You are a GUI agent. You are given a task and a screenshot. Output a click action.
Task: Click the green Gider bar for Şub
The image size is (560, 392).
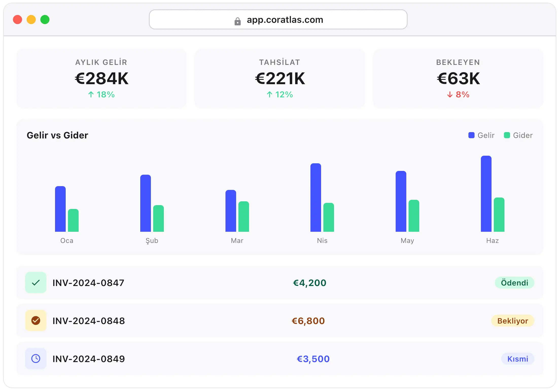(159, 218)
